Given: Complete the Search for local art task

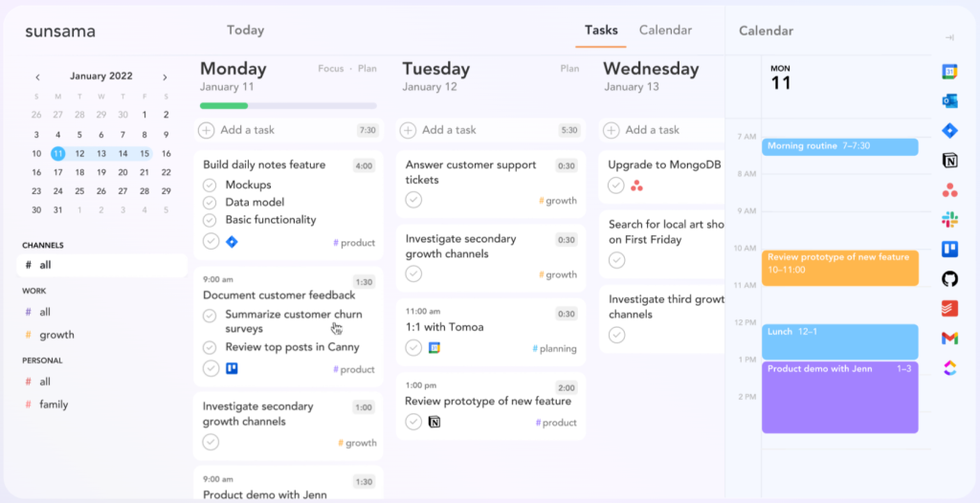Looking at the screenshot, I should tap(617, 260).
